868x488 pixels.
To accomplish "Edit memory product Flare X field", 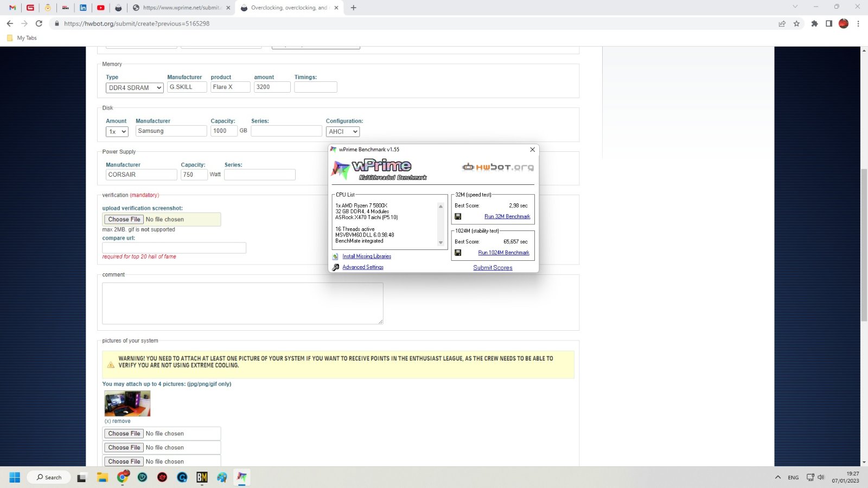I will click(x=230, y=87).
